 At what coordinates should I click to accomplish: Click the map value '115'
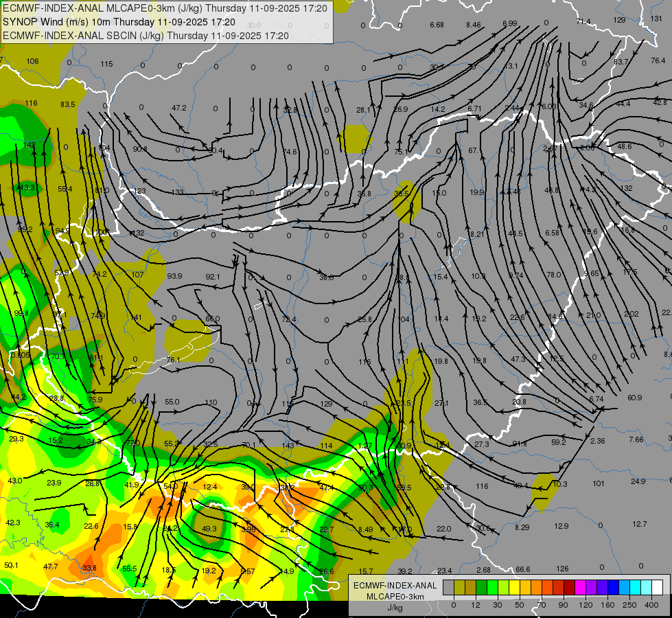(x=106, y=64)
